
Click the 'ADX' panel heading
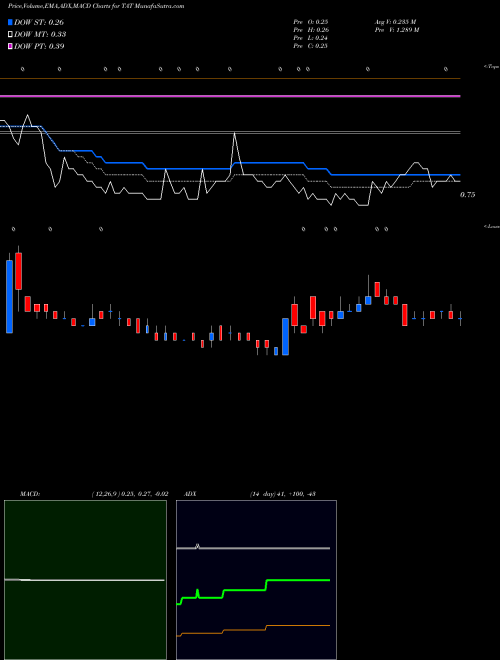point(190,494)
